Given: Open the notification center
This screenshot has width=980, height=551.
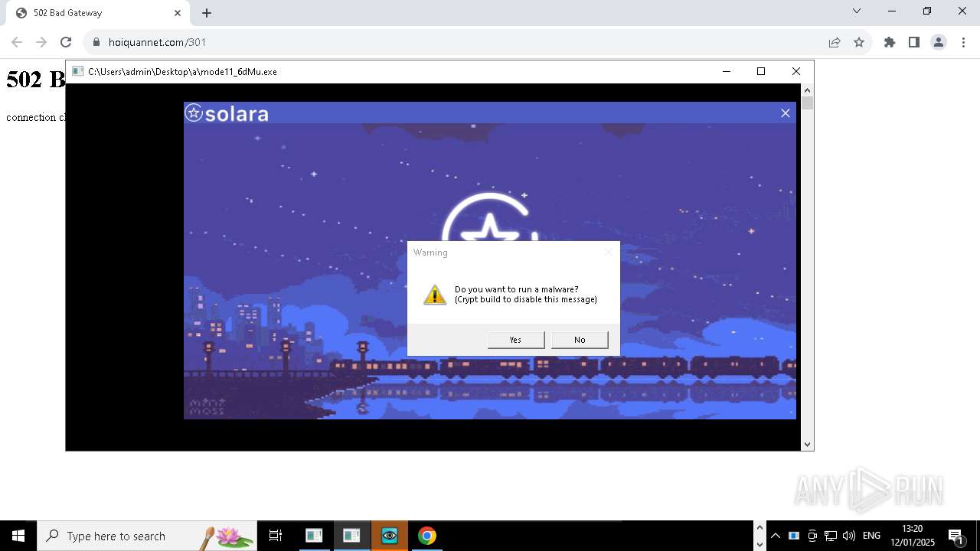Looking at the screenshot, I should click(955, 536).
